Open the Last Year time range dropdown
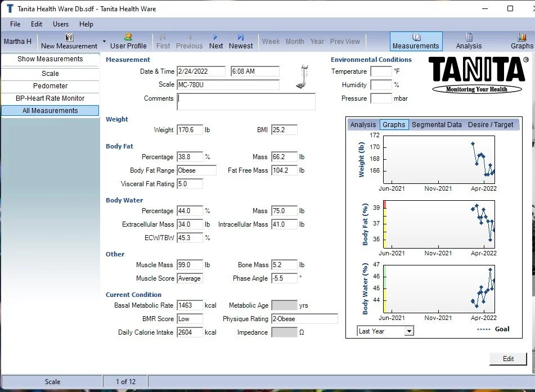This screenshot has height=392, width=535. (x=409, y=331)
